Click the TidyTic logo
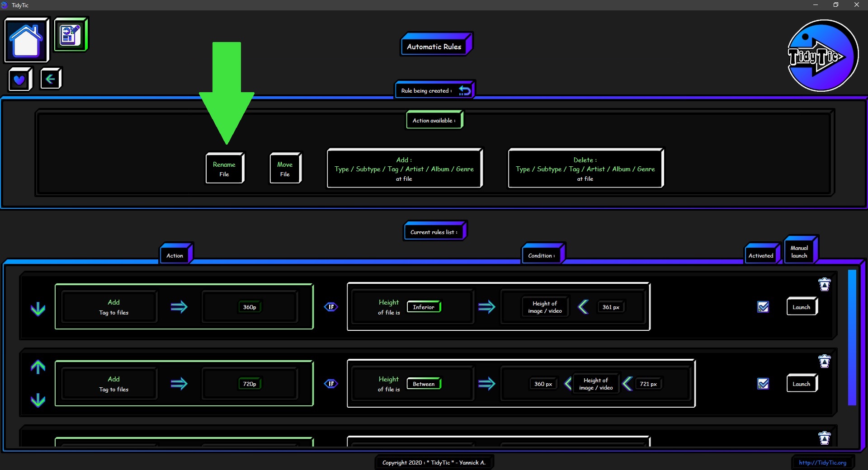This screenshot has width=868, height=470. click(822, 56)
